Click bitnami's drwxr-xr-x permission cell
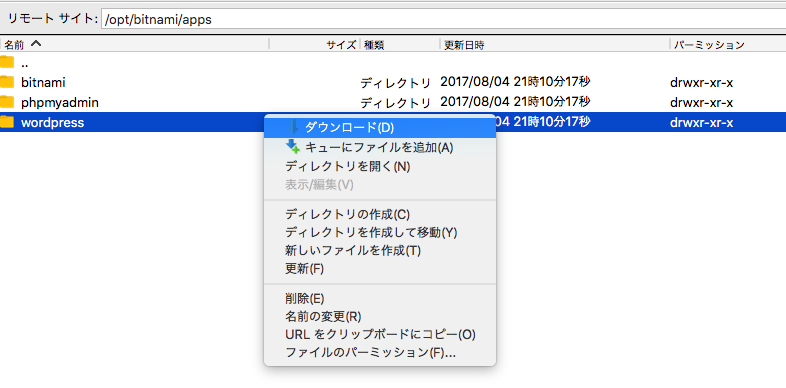The width and height of the screenshot is (786, 388). click(x=701, y=83)
